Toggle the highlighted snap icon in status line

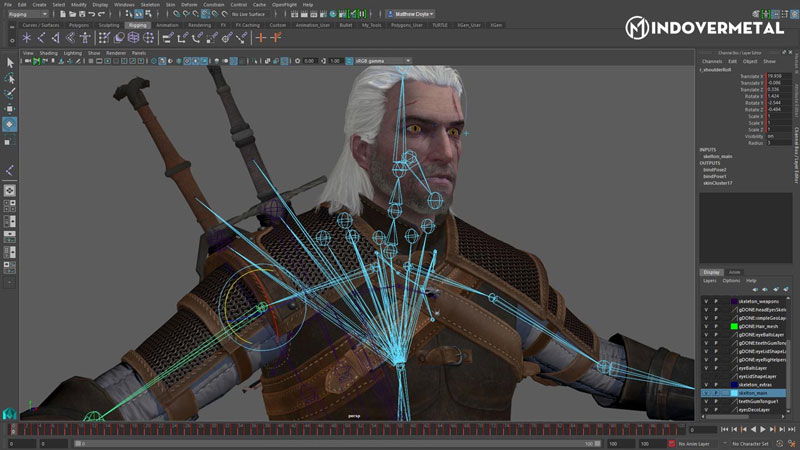click(x=205, y=14)
